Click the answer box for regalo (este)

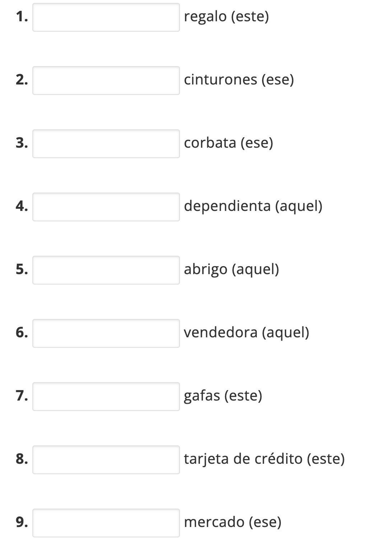pos(106,17)
